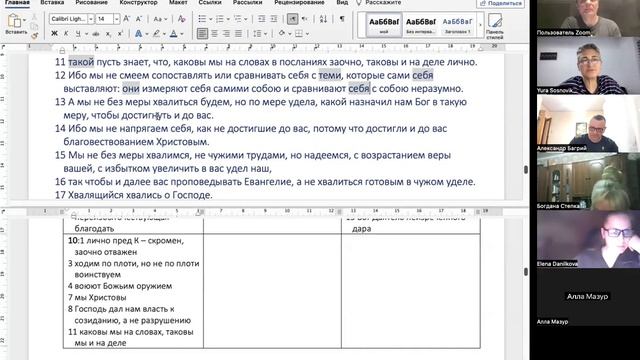
Task: Click the multilevel list icon
Action: 238,19
